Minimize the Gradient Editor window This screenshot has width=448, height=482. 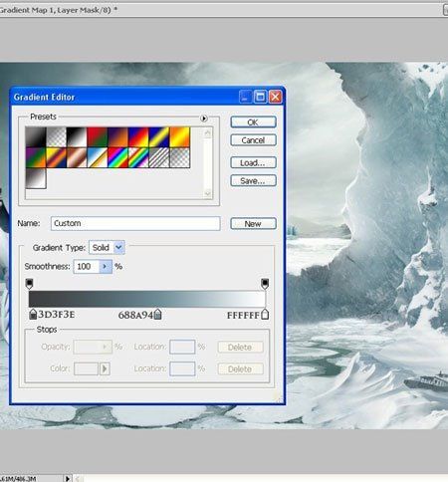tap(246, 97)
